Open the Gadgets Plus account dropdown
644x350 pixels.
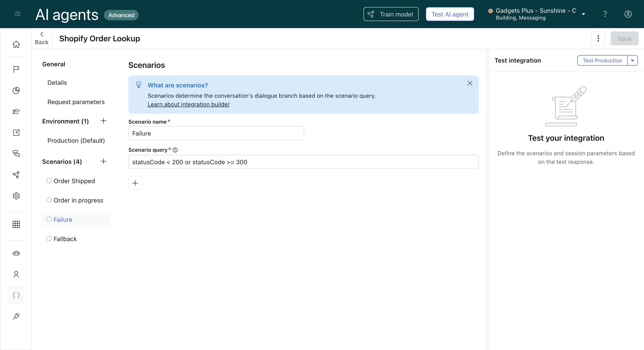pyautogui.click(x=583, y=14)
